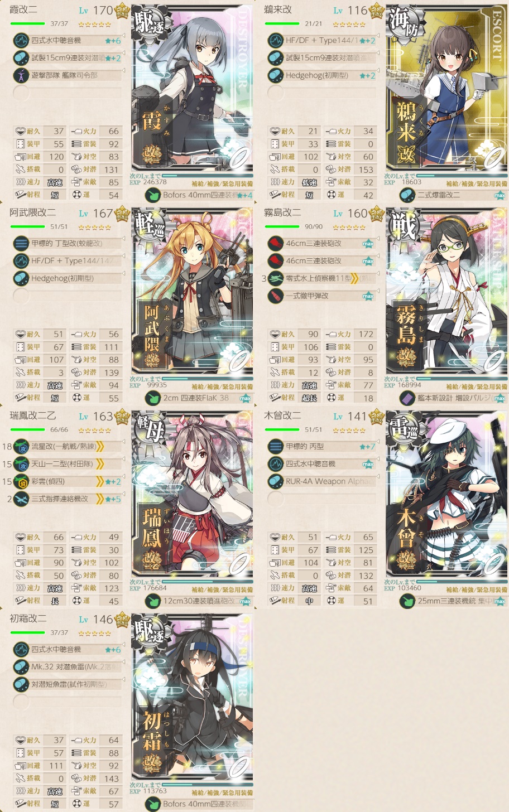Click the Mk.32 対潜魚雷 entry on 初霜改二
Image resolution: width=509 pixels, height=812 pixels.
pyautogui.click(x=67, y=666)
